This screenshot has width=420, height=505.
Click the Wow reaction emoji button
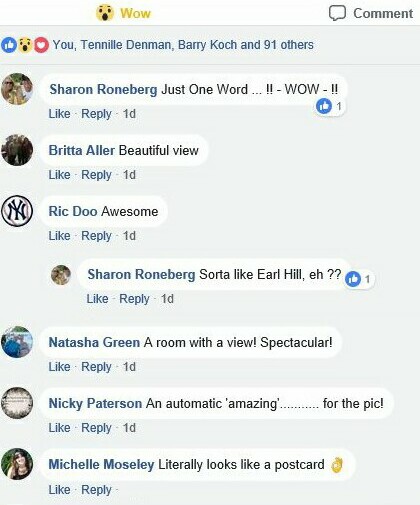[105, 13]
